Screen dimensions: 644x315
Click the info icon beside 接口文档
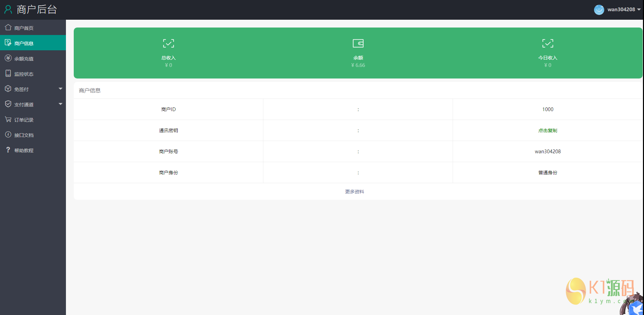click(8, 135)
